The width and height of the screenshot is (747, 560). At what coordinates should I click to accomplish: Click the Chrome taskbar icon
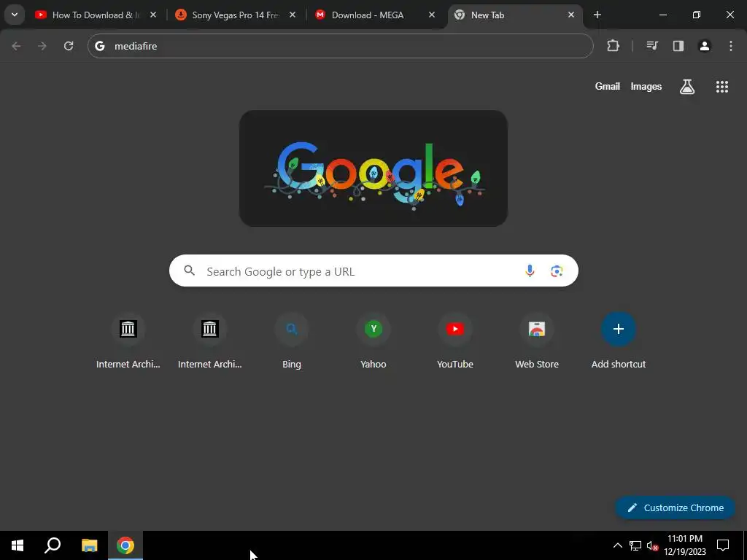[x=125, y=545]
